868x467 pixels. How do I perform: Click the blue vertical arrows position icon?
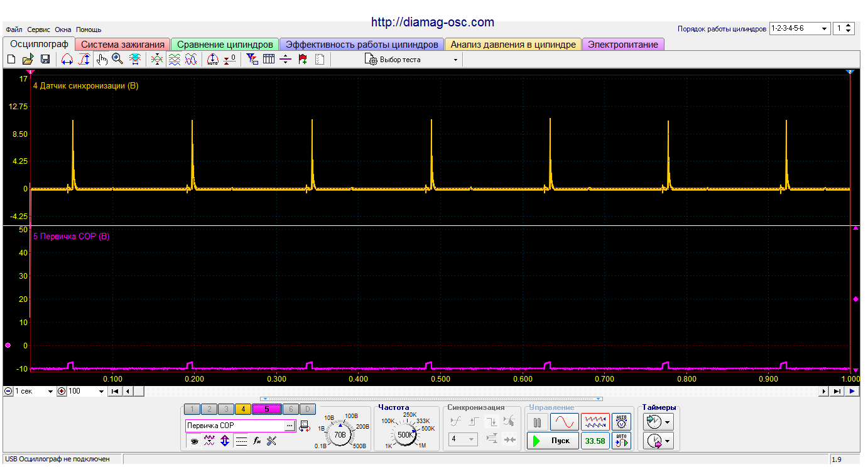[x=225, y=441]
